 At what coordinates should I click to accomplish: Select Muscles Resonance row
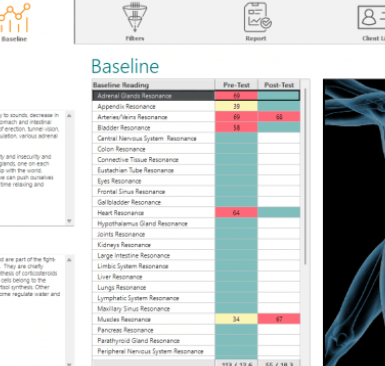point(196,319)
